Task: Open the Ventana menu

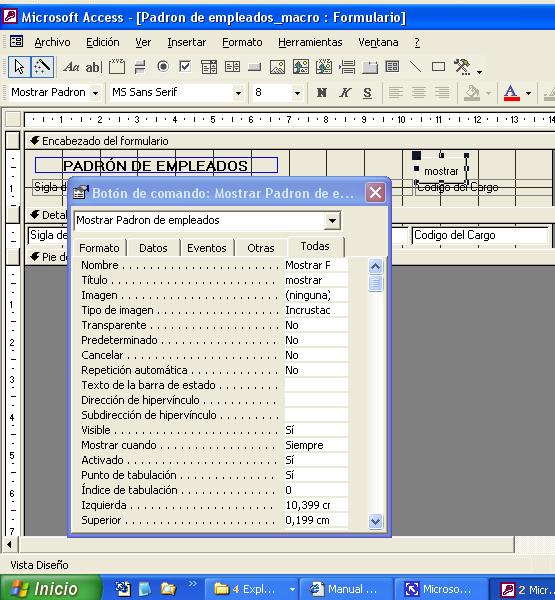Action: pos(378,42)
